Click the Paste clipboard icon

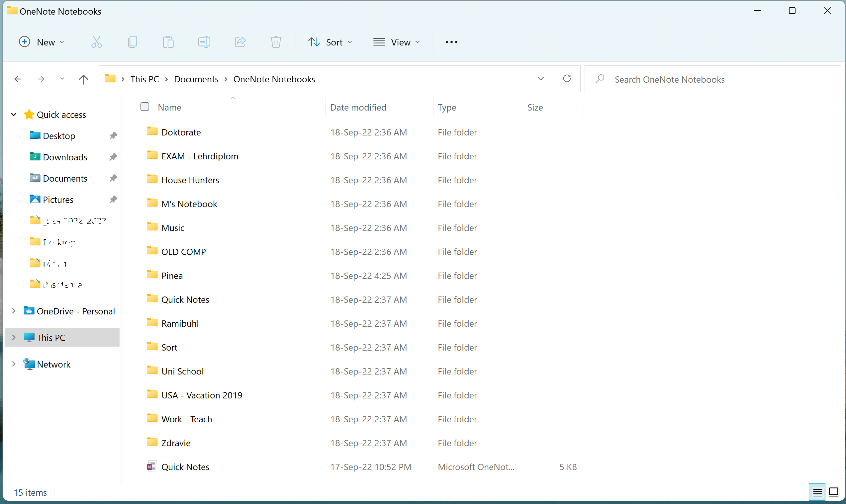click(x=168, y=42)
